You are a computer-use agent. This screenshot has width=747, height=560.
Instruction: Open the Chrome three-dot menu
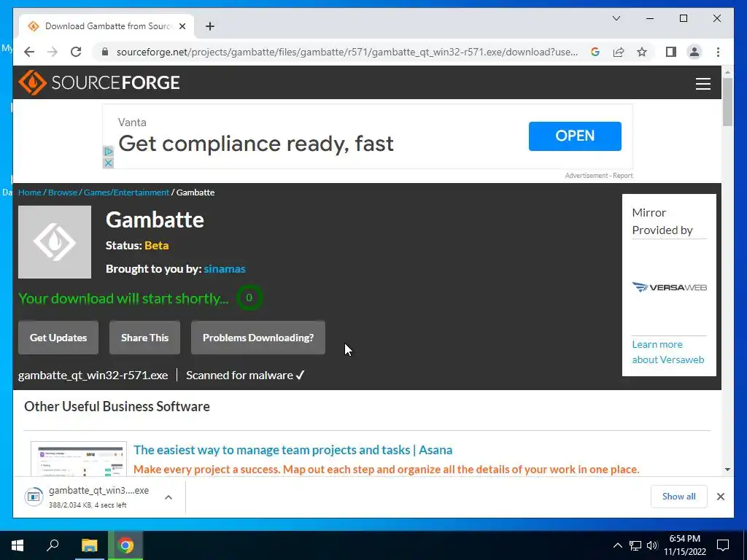click(x=718, y=52)
